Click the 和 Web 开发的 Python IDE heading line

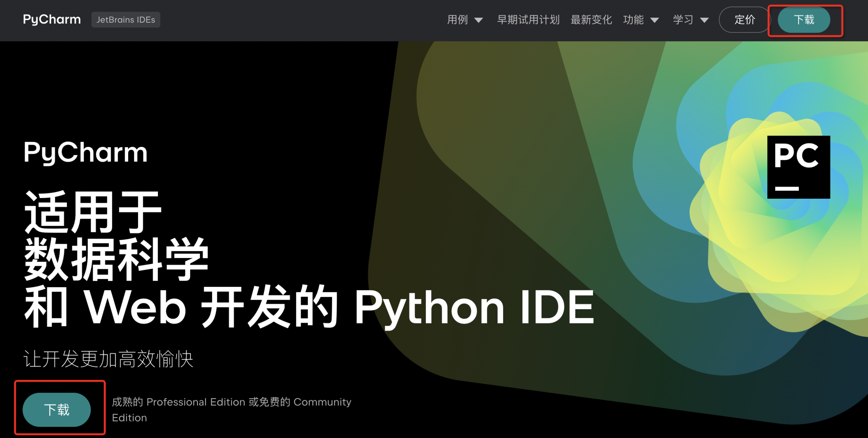click(x=309, y=307)
